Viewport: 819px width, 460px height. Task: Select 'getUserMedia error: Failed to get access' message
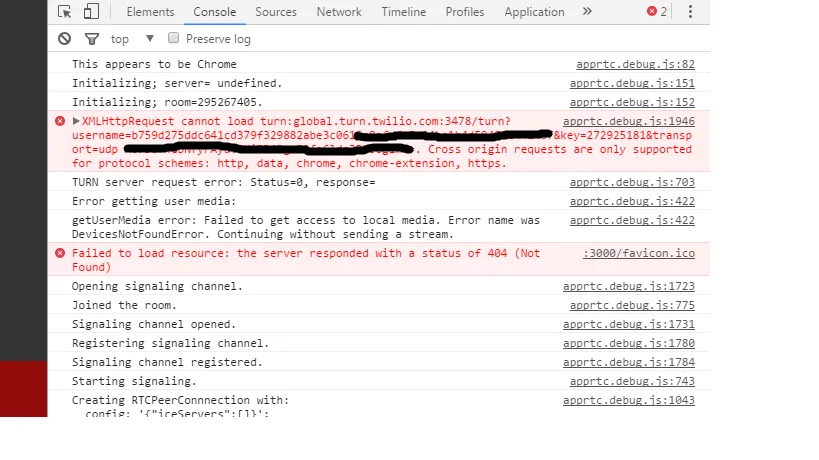coord(306,227)
